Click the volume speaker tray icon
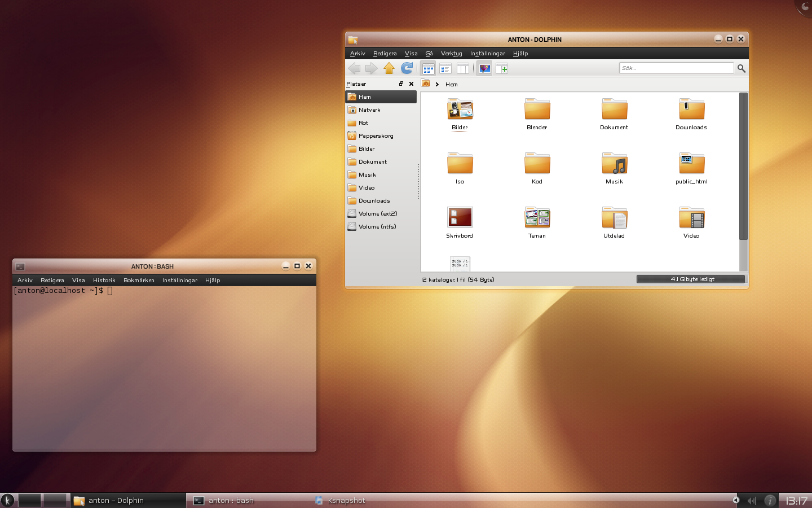The width and height of the screenshot is (812, 508). [x=752, y=501]
